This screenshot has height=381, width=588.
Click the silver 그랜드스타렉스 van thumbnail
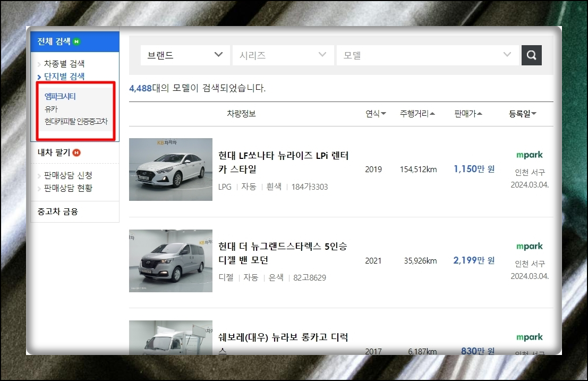171,261
